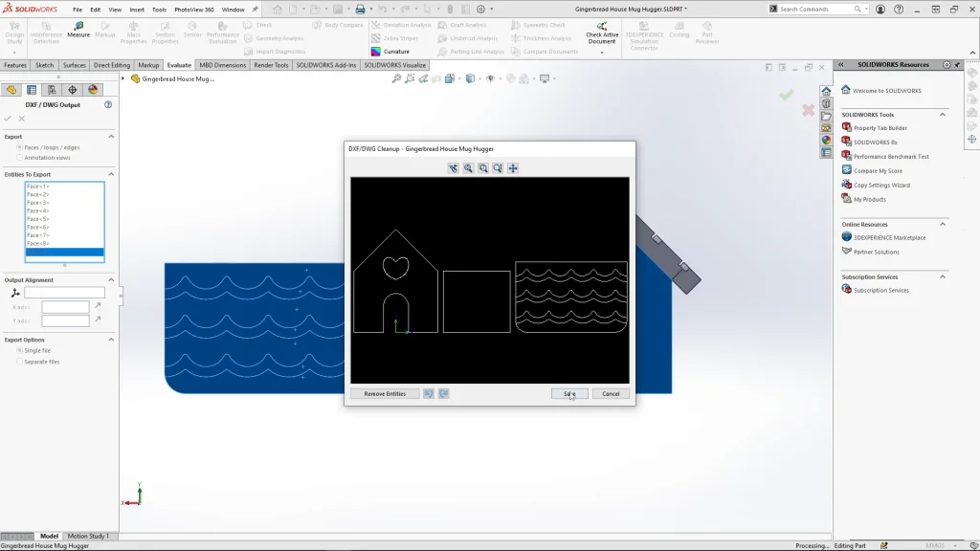Open the Insert menu
The image size is (980, 551).
click(137, 10)
